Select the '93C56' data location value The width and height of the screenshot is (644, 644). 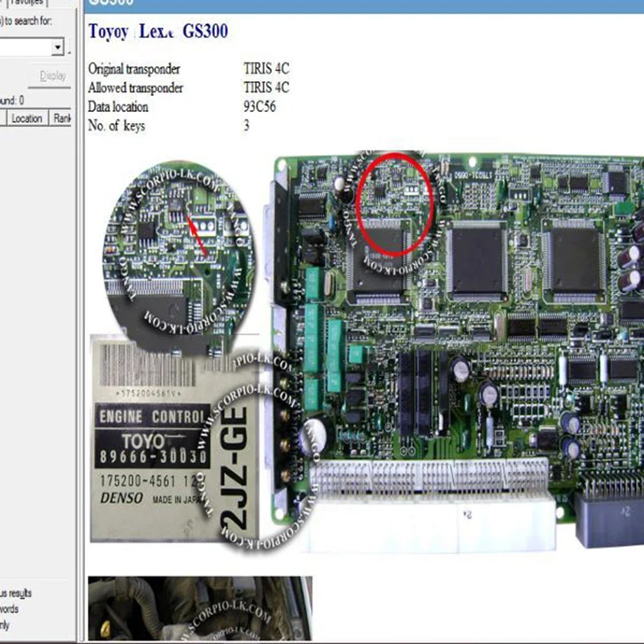pyautogui.click(x=260, y=106)
